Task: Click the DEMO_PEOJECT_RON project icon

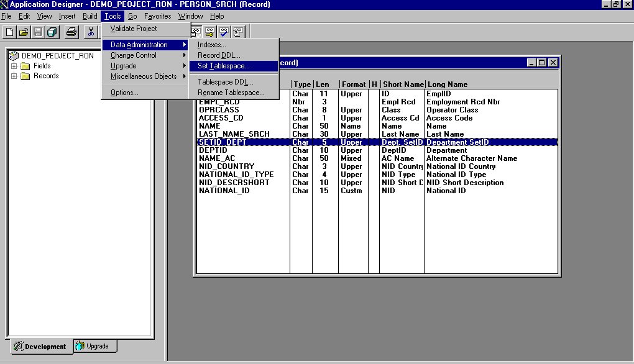Action: [x=14, y=56]
